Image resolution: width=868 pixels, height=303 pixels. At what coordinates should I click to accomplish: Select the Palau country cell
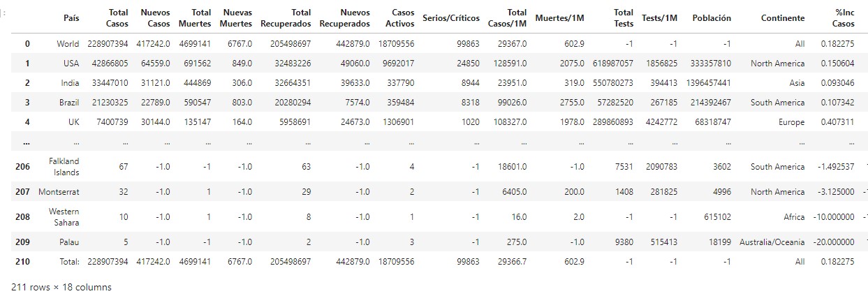(x=68, y=242)
